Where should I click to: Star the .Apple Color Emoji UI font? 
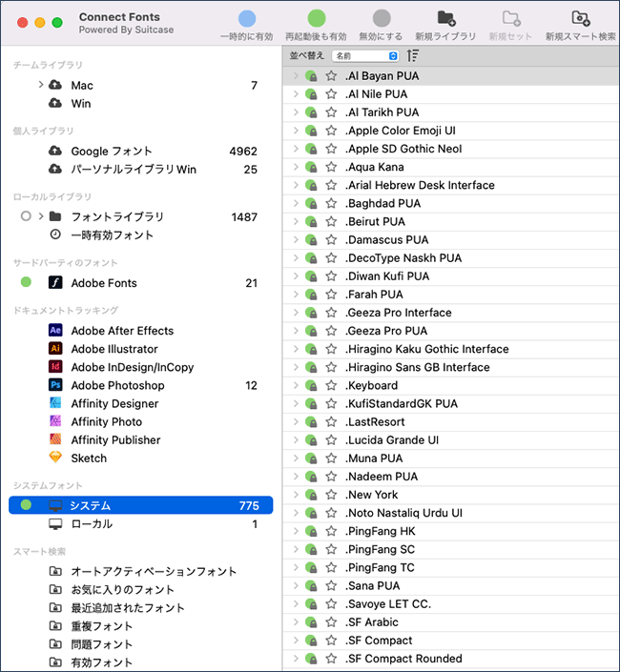tap(331, 131)
